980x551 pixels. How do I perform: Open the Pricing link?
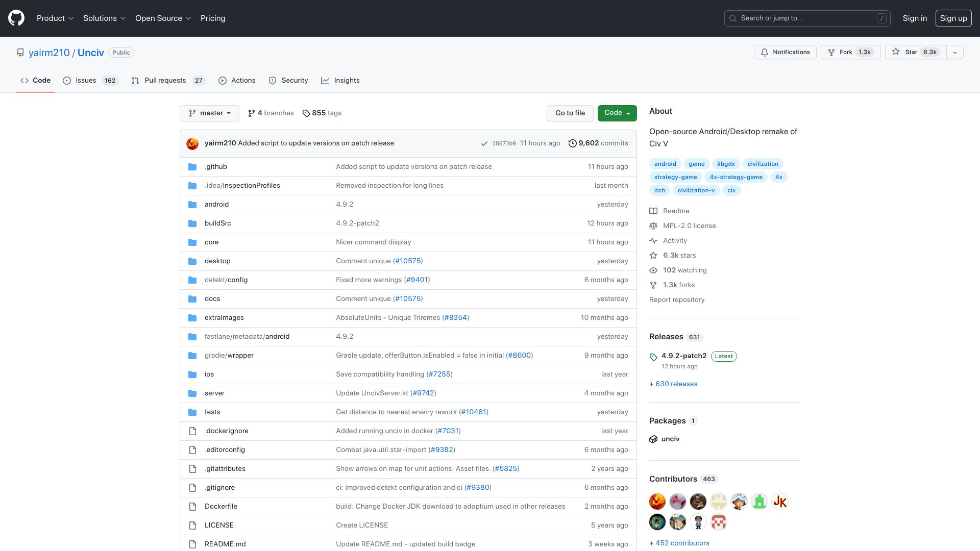[213, 18]
